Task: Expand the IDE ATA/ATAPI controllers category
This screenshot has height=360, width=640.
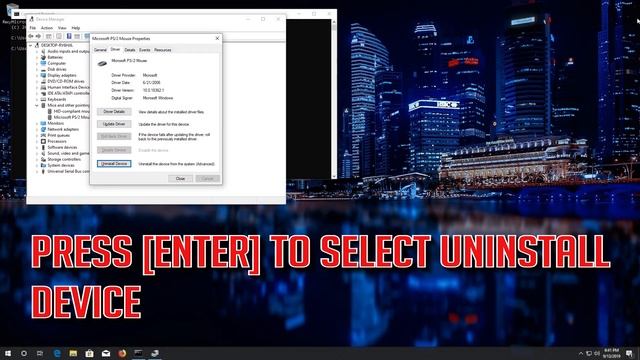Action: coord(37,93)
